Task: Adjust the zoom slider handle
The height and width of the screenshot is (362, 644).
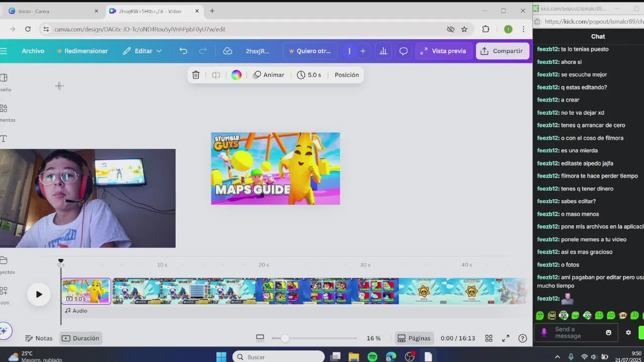Action: coord(285,338)
